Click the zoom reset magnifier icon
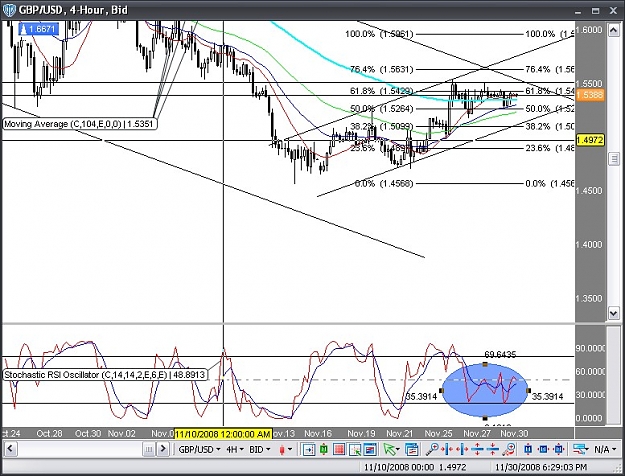Screen dimensions: 625x476 (508, 449)
